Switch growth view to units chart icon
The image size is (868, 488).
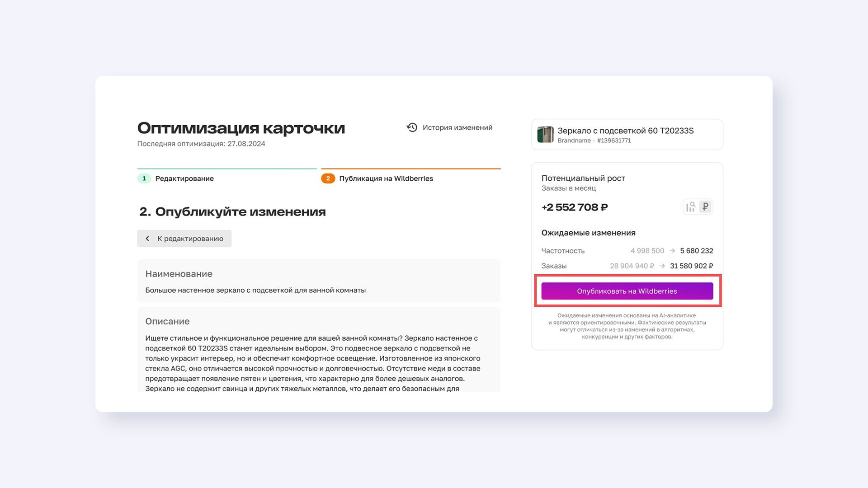(x=691, y=207)
